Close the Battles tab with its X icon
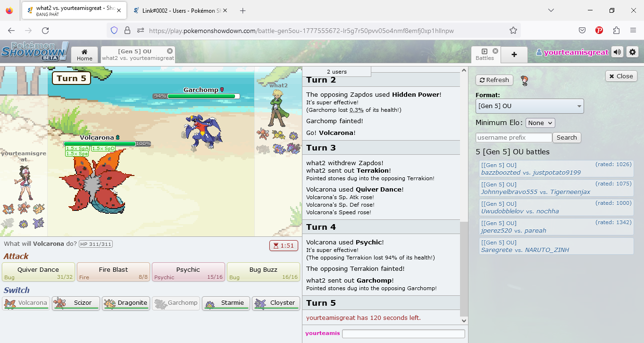644x343 pixels. 495,50
